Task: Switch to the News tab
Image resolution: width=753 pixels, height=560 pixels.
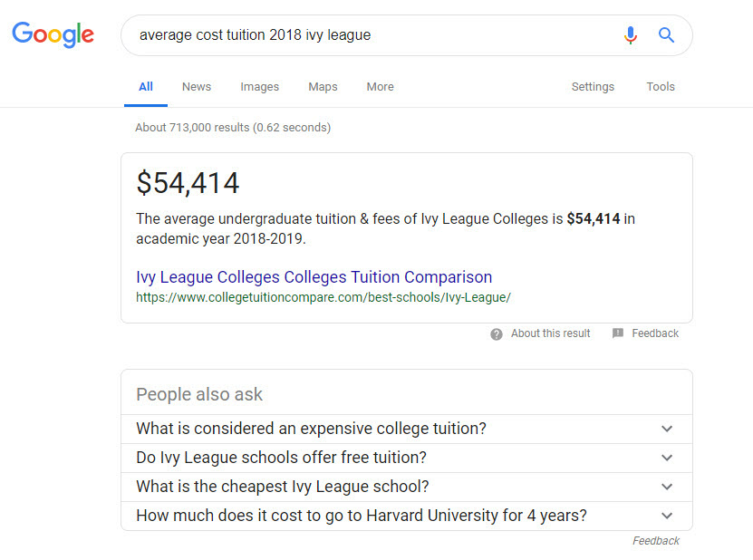Action: 196,87
